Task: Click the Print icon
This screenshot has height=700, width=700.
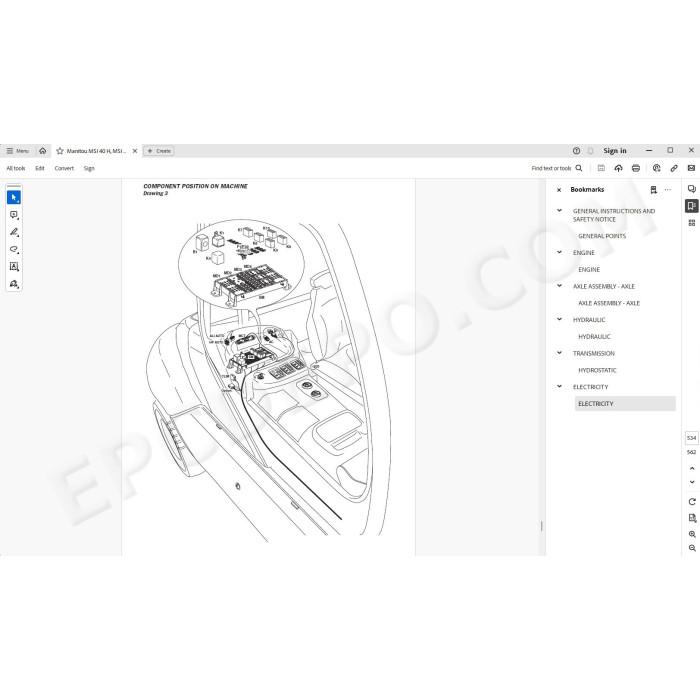Action: pyautogui.click(x=636, y=168)
